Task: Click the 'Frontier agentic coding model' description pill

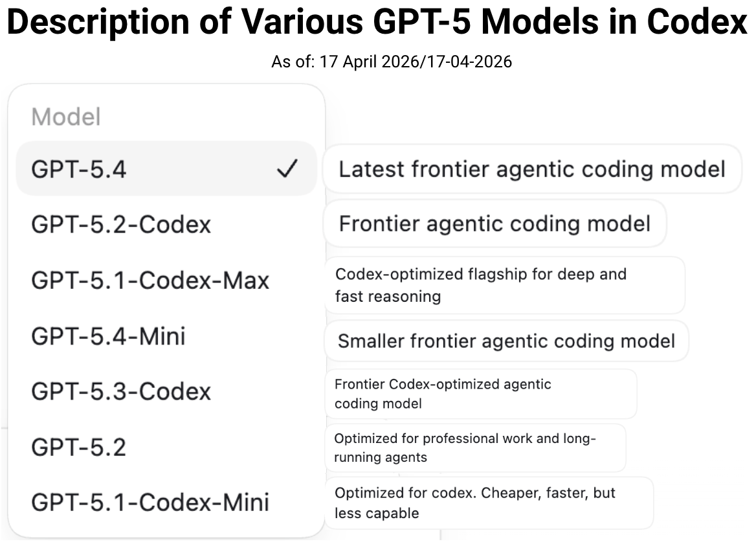Action: tap(494, 223)
